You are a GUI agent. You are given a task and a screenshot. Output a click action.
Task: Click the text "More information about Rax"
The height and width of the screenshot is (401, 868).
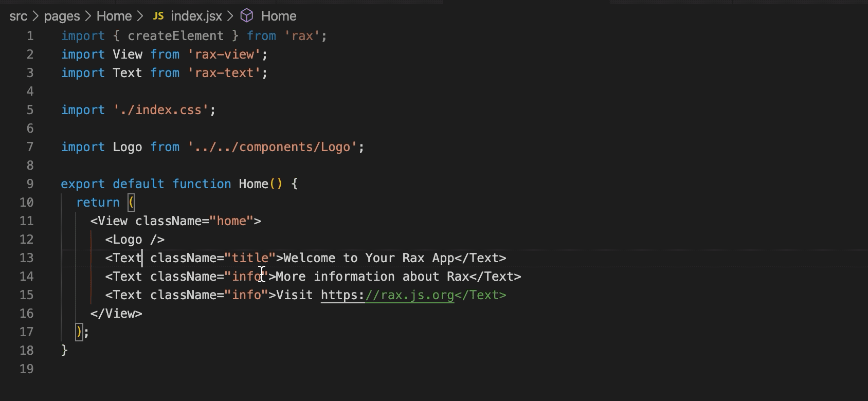click(x=372, y=277)
